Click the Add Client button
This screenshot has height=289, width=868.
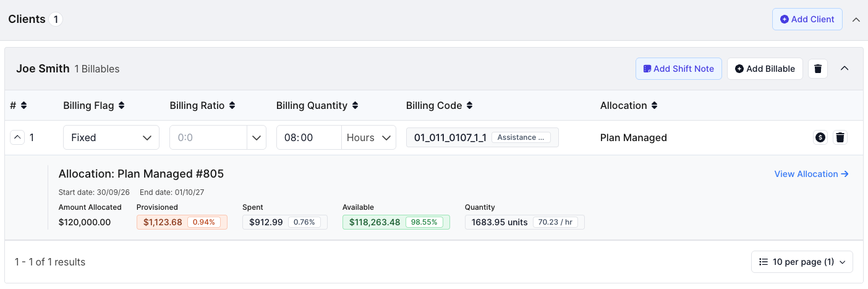(807, 19)
